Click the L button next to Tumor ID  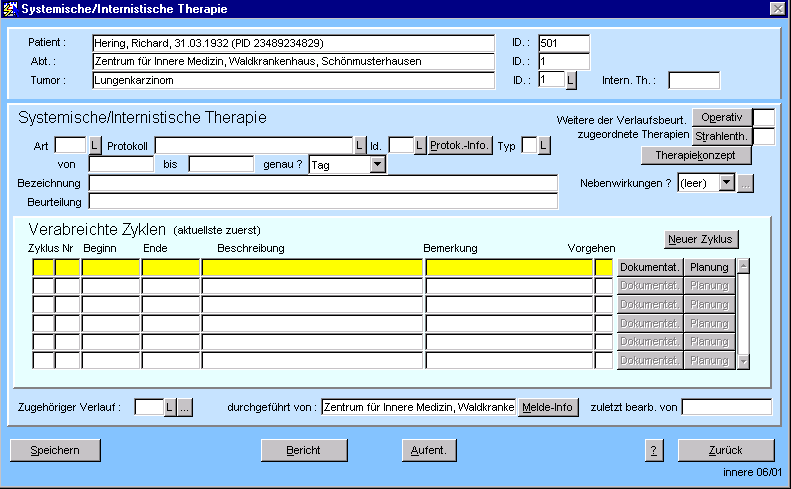tap(571, 80)
